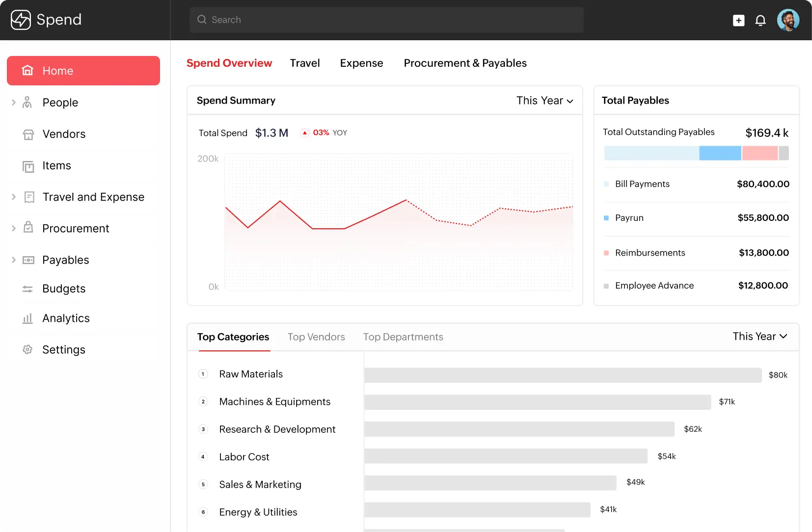Open Vendors from the sidebar
Image resolution: width=812 pixels, height=532 pixels.
pyautogui.click(x=64, y=134)
